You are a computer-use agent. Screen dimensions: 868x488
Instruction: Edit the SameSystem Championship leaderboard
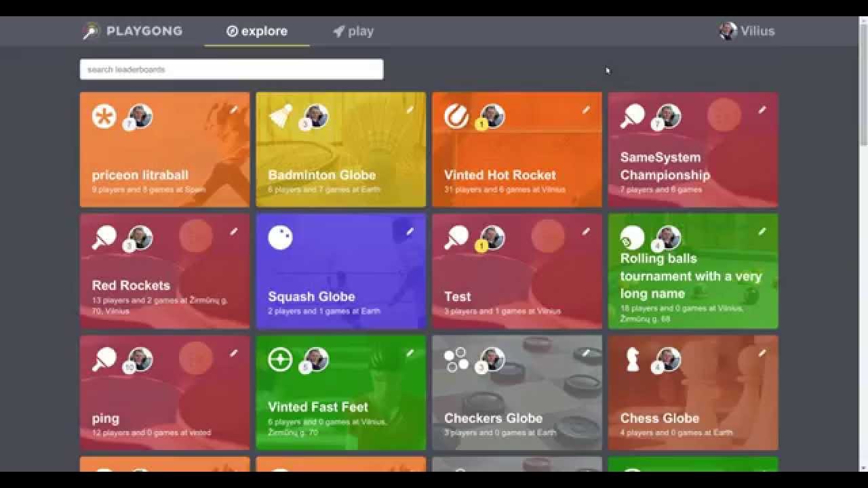(762, 110)
